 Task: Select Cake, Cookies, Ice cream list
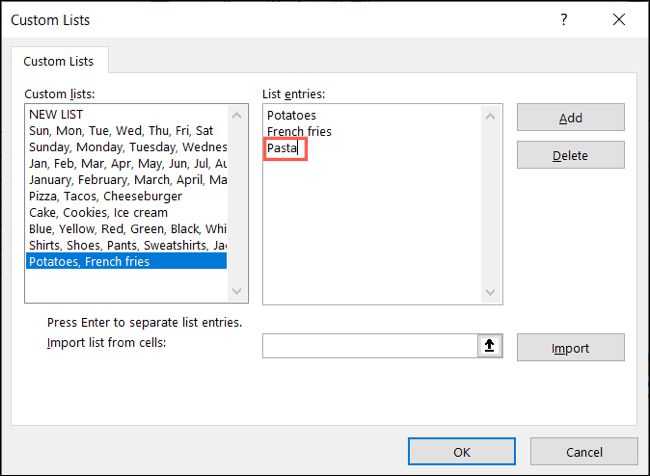point(98,212)
